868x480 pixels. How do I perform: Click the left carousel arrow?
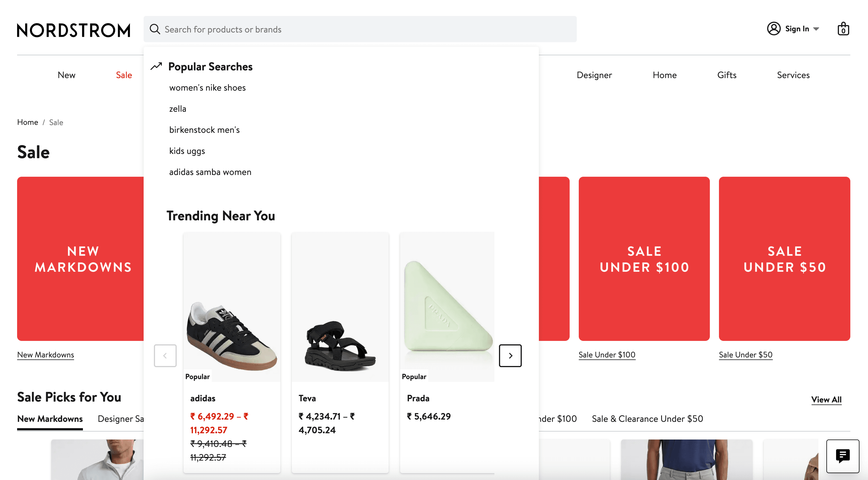165,356
